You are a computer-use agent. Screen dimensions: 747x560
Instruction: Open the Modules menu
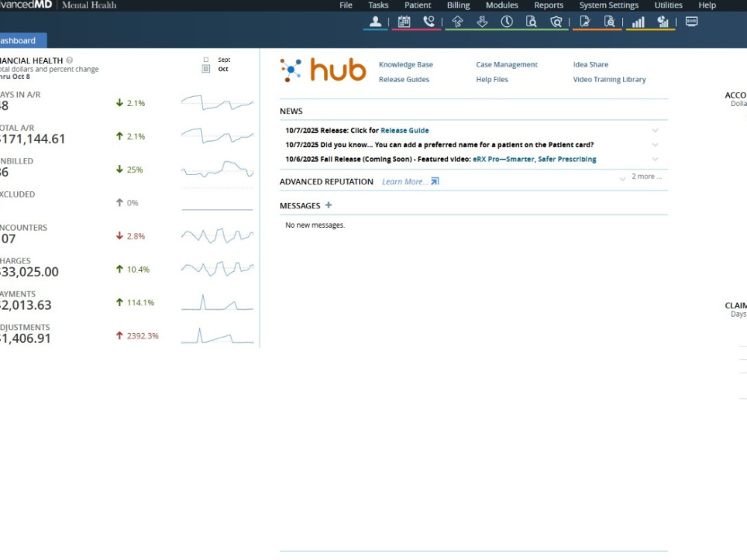(x=502, y=5)
